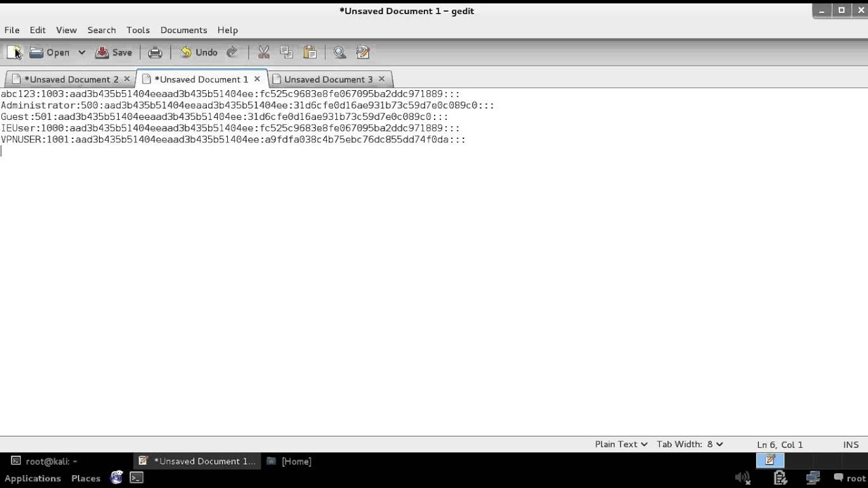Select the Unsaved Document 1 taskbar entry
Image resolution: width=868 pixels, height=488 pixels.
197,461
